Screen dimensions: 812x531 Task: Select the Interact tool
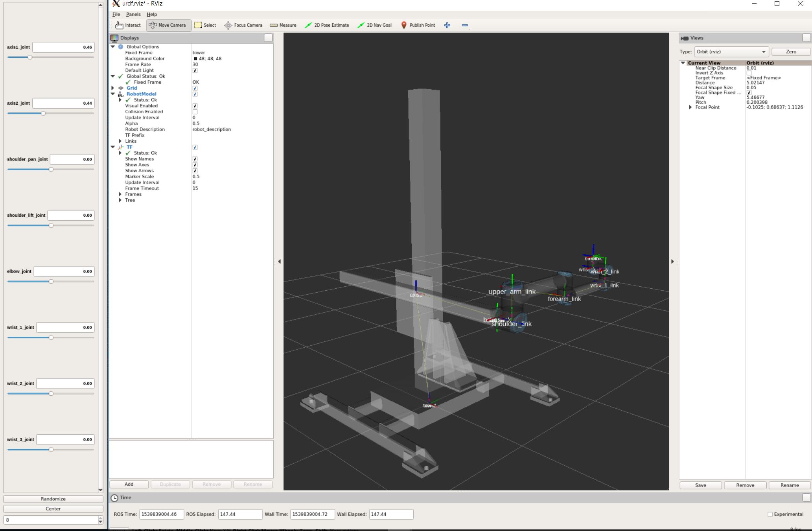pos(128,25)
